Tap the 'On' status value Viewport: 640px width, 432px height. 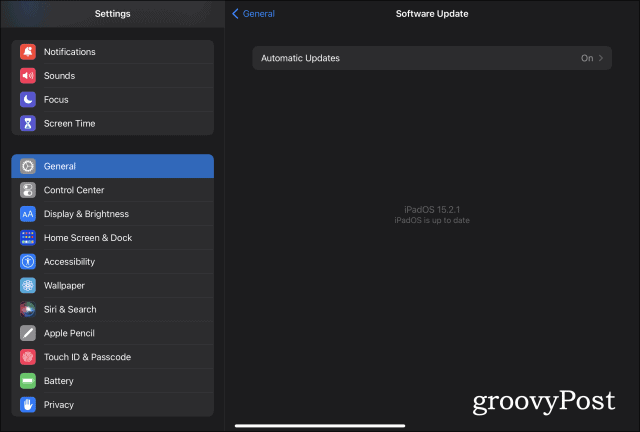[x=587, y=58]
